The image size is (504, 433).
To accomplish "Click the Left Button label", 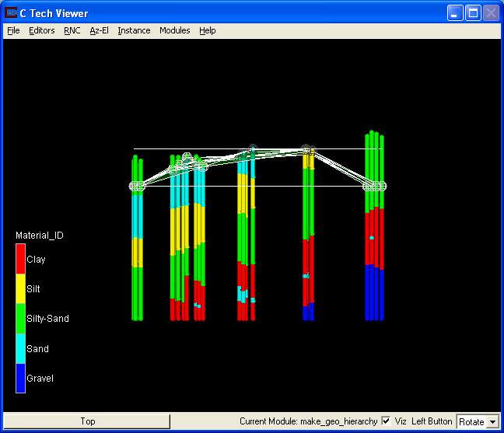I will [432, 421].
